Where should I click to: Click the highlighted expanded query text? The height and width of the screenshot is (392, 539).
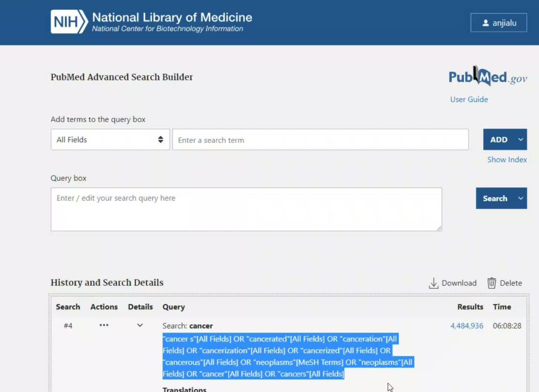click(x=288, y=356)
